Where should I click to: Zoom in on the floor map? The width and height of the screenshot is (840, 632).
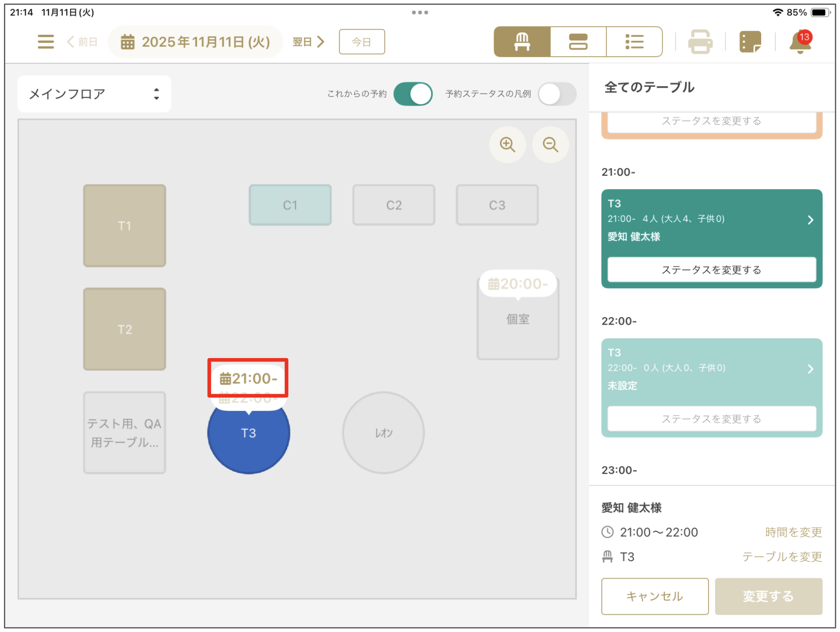click(507, 144)
